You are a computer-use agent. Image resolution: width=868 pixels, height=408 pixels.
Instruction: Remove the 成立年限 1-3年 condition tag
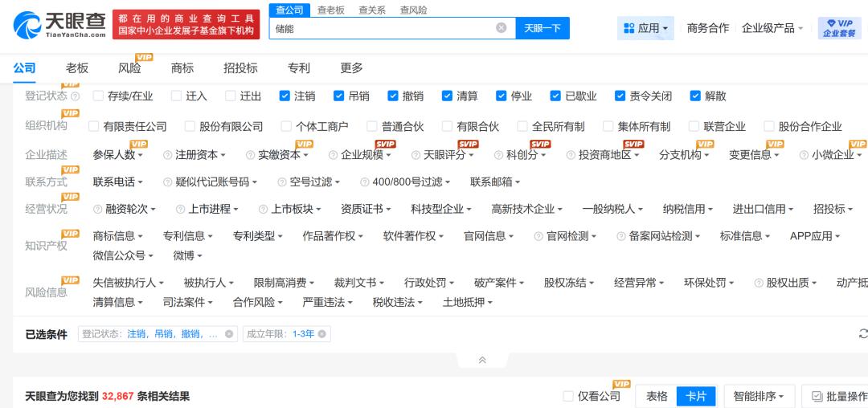[321, 334]
